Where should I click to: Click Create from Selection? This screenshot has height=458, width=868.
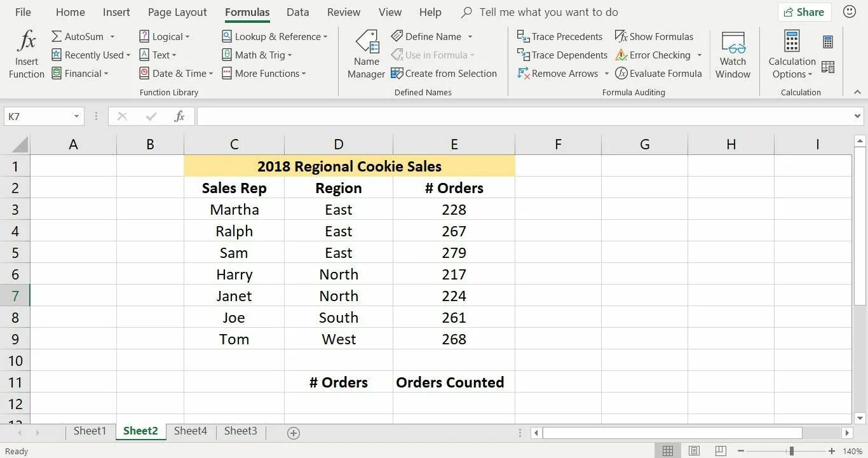[444, 73]
